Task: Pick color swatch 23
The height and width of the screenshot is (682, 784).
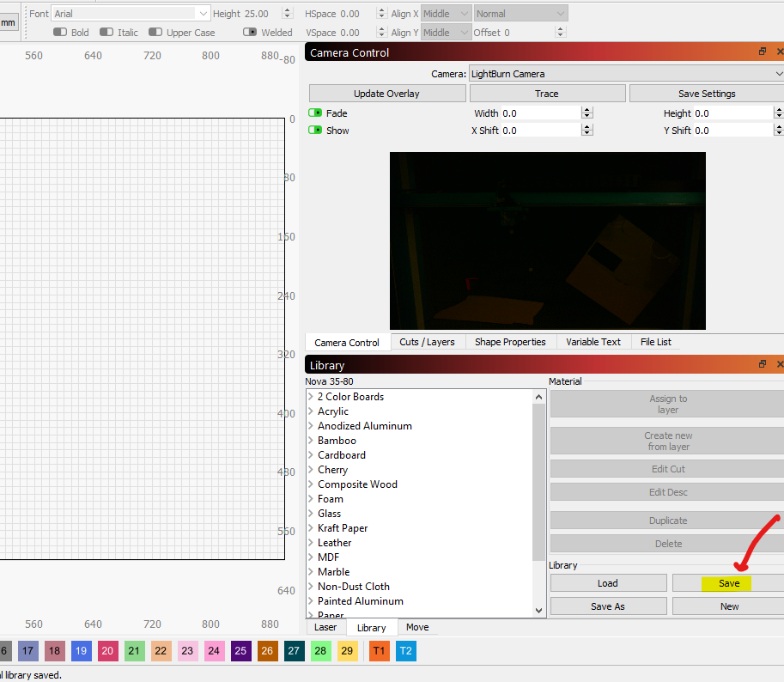Action: coord(187,651)
